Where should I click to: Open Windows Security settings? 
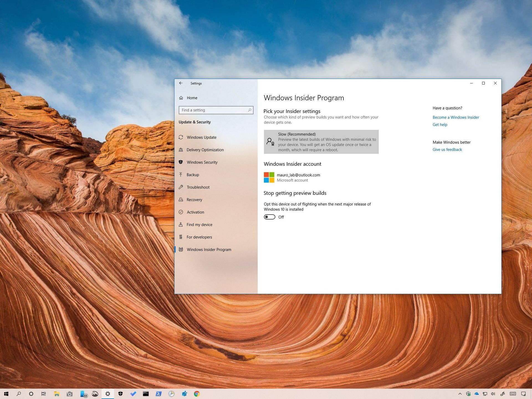pyautogui.click(x=202, y=162)
